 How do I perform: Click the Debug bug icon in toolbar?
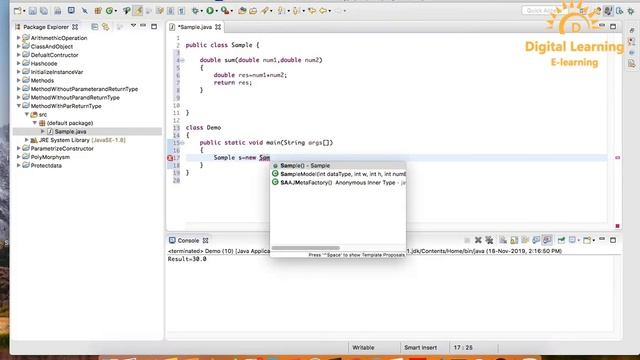coord(196,11)
